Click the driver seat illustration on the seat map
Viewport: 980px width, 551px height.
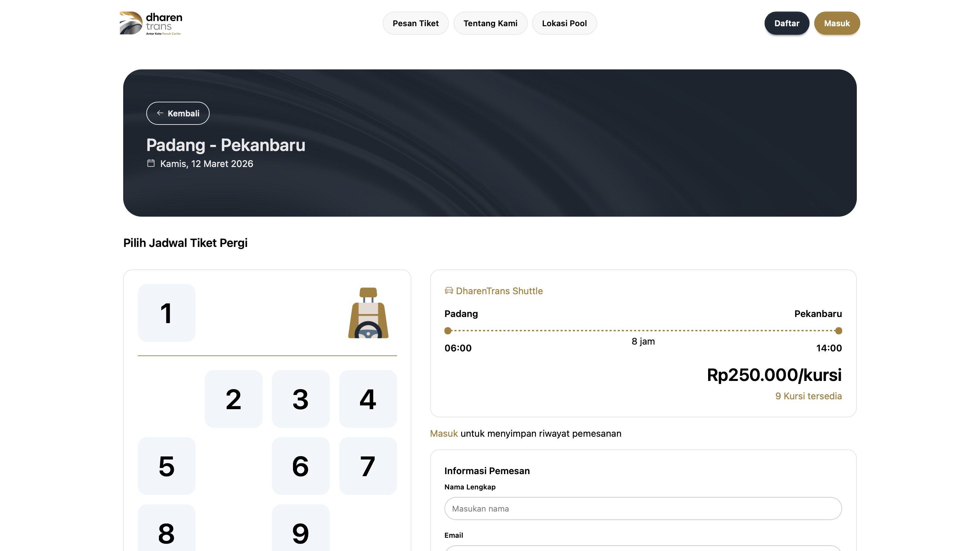(x=367, y=313)
